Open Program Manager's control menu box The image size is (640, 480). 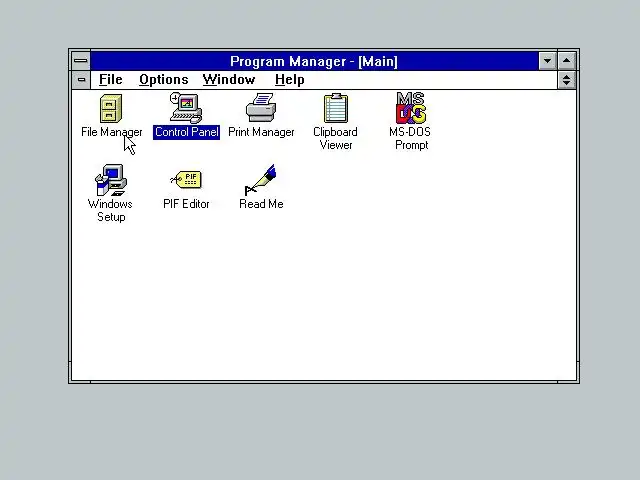click(x=81, y=61)
